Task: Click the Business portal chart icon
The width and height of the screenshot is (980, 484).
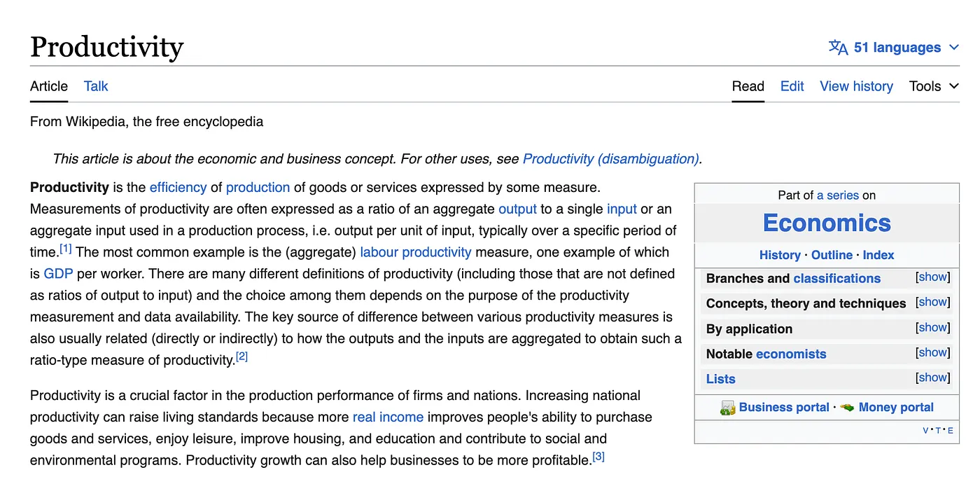Action: coord(728,407)
